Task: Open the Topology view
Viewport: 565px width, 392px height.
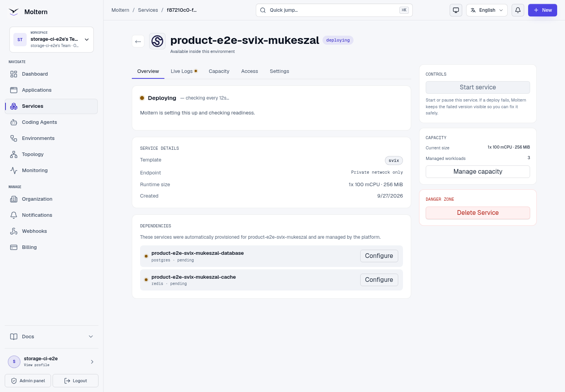Action: pyautogui.click(x=51, y=154)
